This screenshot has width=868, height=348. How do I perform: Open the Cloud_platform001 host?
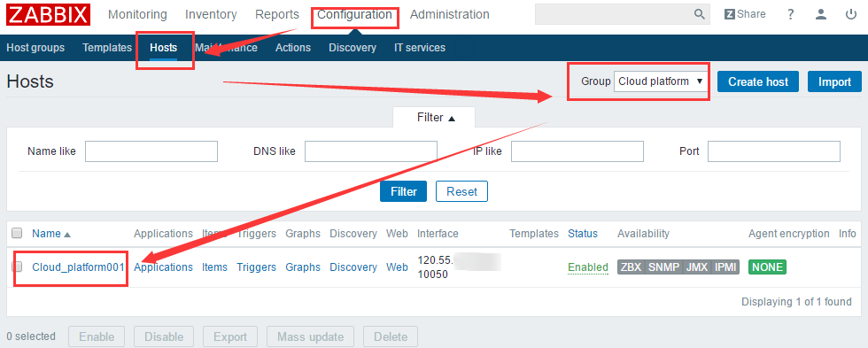(78, 267)
